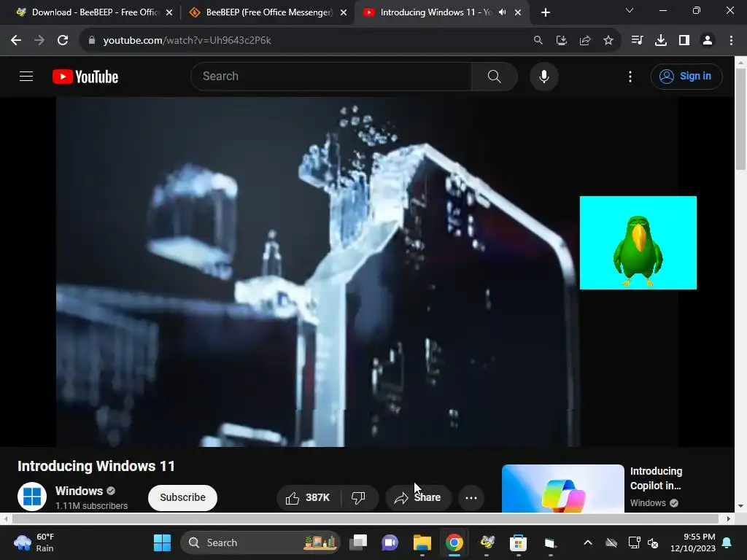This screenshot has height=560, width=747.
Task: Open the tab search dropdown chevron
Action: click(630, 10)
